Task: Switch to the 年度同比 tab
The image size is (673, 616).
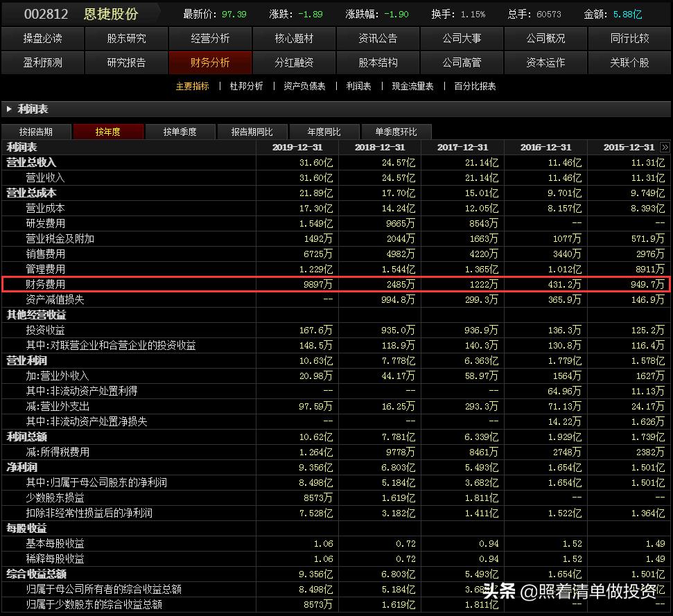Action: tap(324, 131)
